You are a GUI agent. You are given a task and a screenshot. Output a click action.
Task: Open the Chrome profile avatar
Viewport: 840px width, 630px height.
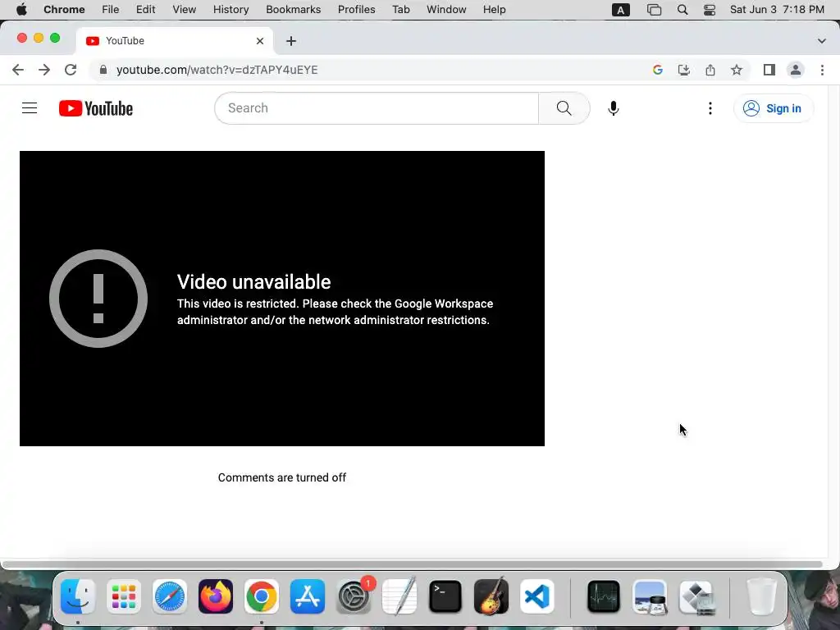click(x=796, y=70)
